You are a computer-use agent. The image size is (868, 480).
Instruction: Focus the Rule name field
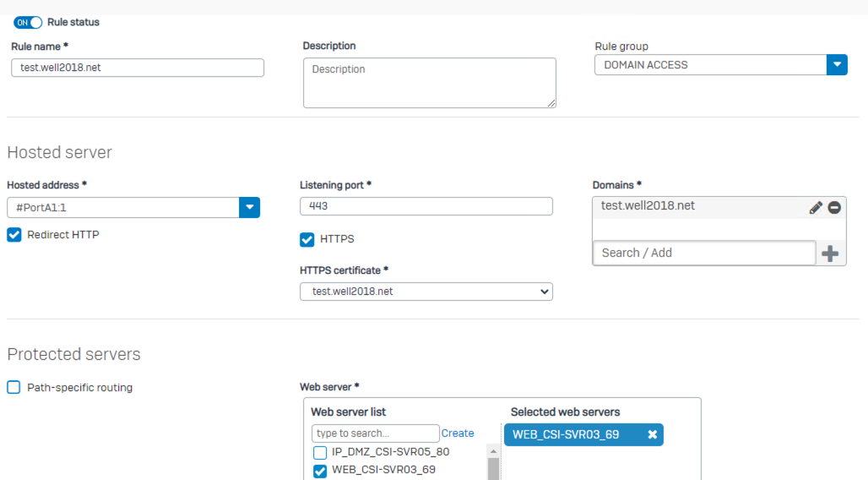(x=138, y=68)
